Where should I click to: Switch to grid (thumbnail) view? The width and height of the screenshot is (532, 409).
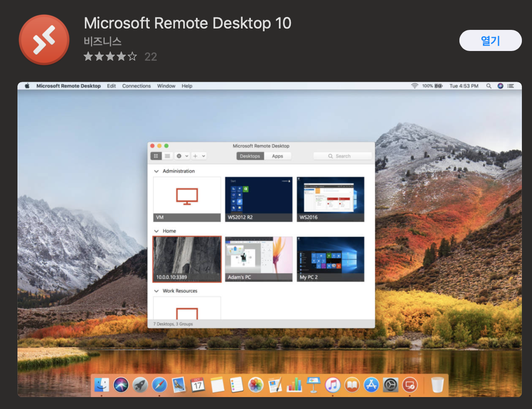(x=156, y=156)
